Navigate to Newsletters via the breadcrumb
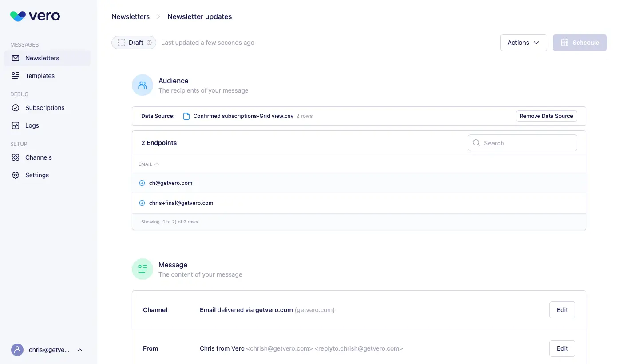Viewport: 618px width, 364px height. point(130,16)
